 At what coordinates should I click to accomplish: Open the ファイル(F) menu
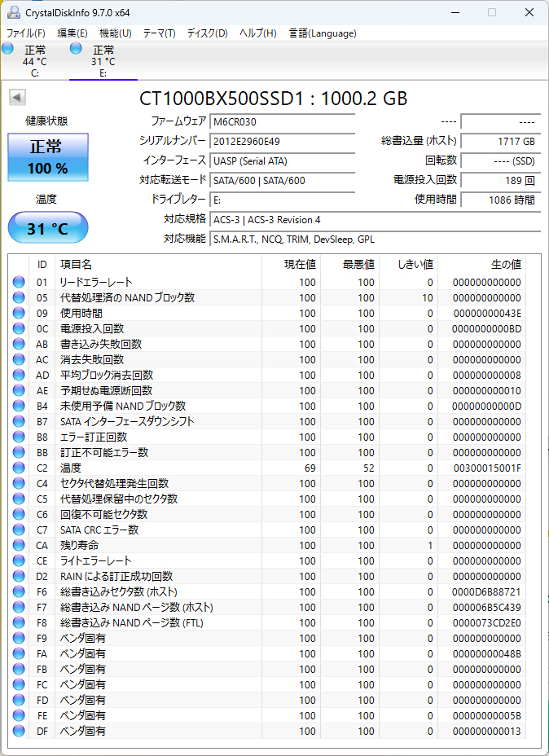25,33
